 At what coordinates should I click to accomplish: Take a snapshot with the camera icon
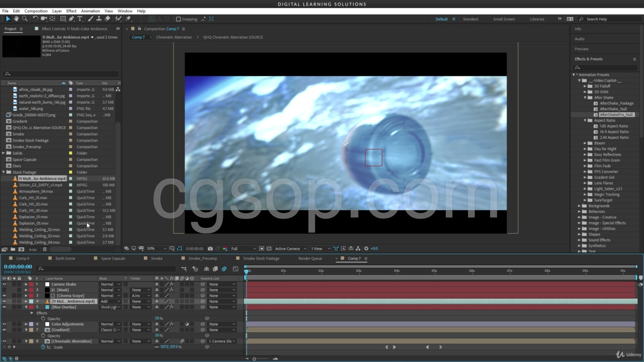(210, 248)
